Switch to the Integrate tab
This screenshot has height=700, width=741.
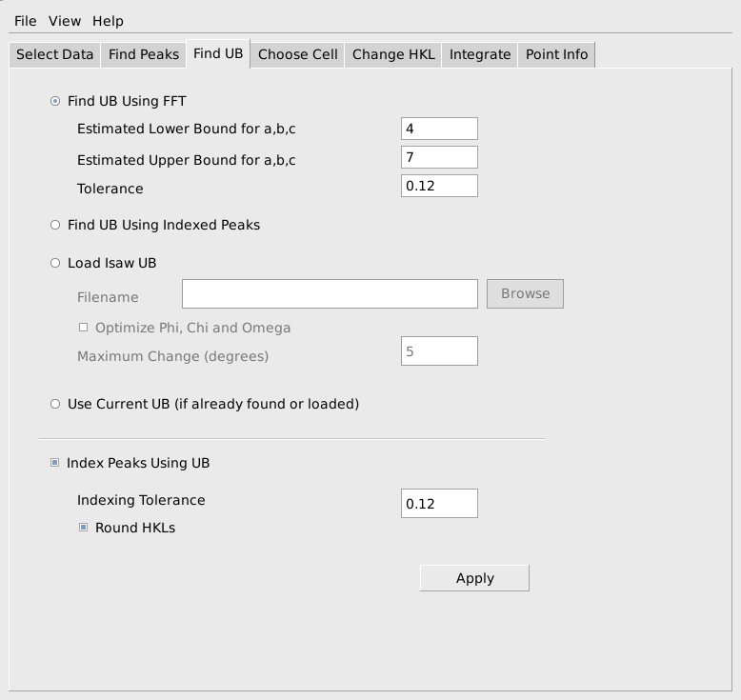point(480,54)
